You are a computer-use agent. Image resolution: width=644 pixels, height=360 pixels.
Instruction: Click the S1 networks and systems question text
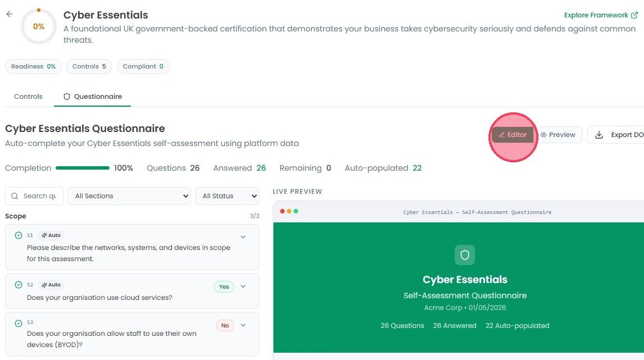pos(129,253)
